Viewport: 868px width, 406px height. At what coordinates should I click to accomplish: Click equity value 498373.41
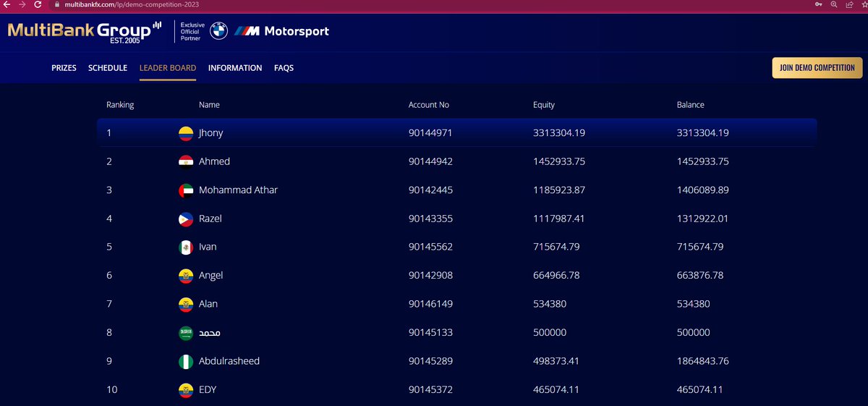click(557, 361)
